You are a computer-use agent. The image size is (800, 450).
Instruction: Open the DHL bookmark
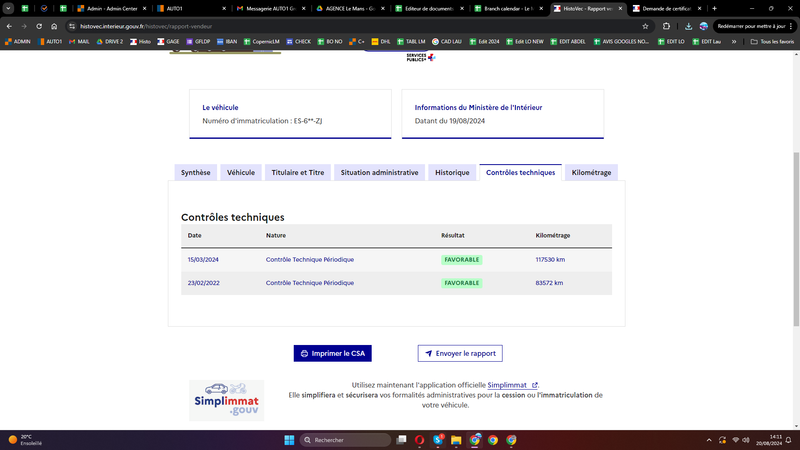381,42
